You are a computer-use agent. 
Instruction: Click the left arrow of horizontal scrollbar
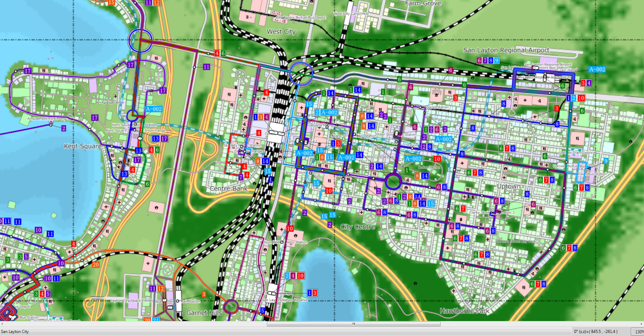click(2, 324)
